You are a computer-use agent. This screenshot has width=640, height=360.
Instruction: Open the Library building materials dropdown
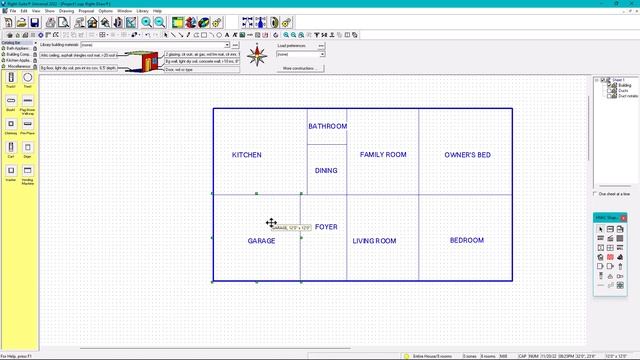click(227, 45)
